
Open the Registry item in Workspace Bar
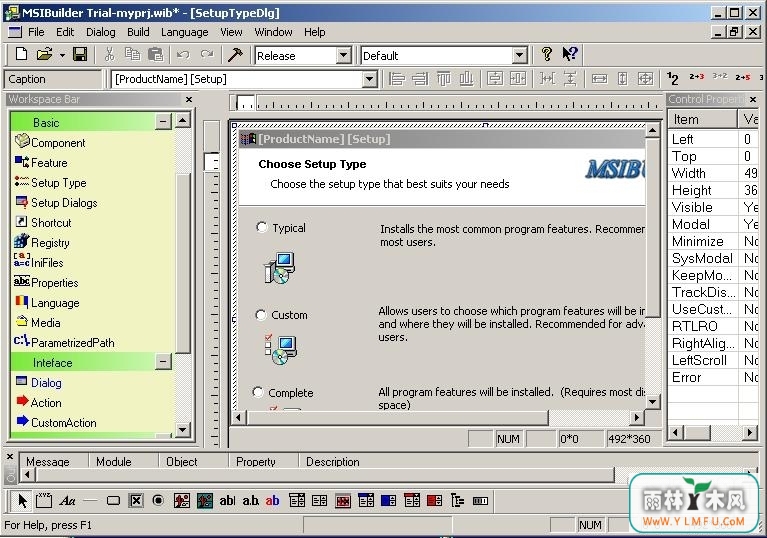[x=42, y=242]
